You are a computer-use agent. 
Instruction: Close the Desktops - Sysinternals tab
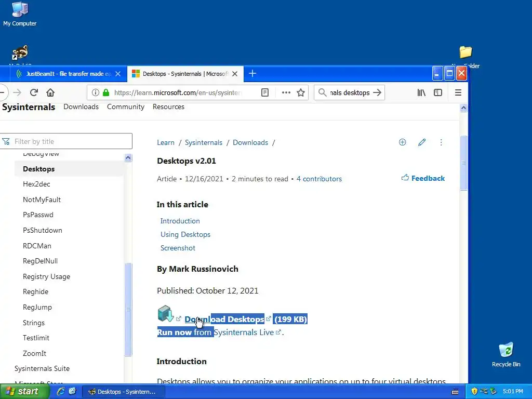pyautogui.click(x=235, y=74)
